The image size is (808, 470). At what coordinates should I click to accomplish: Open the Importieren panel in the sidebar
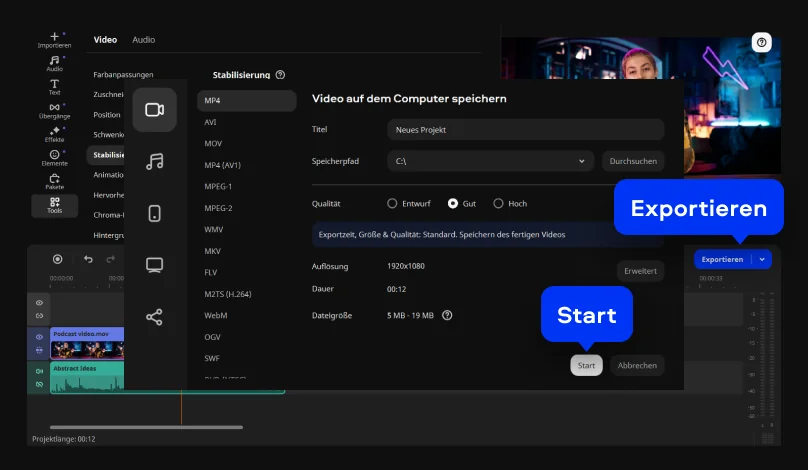(54, 40)
